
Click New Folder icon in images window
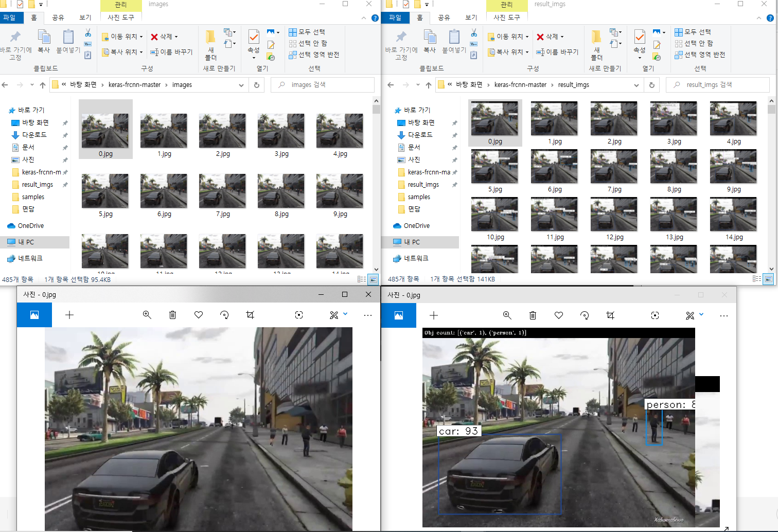[211, 45]
